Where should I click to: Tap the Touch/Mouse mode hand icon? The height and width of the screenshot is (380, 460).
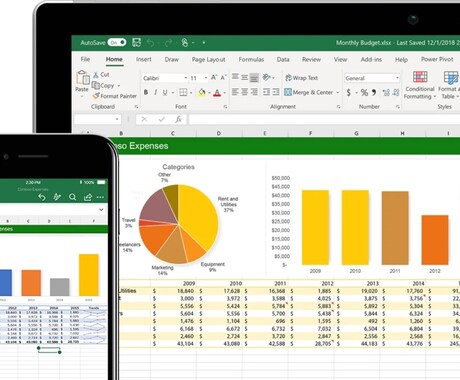pyautogui.click(x=185, y=42)
